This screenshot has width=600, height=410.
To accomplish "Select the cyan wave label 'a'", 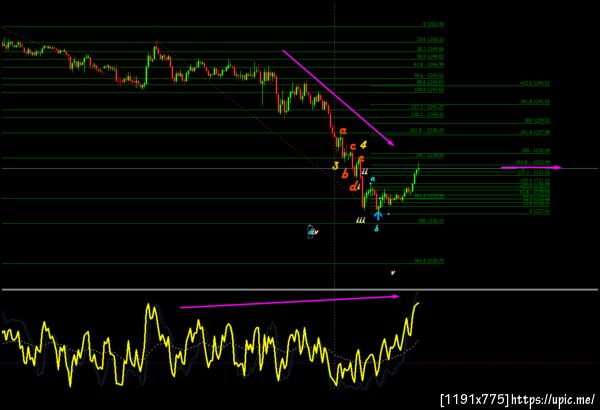I will pyautogui.click(x=373, y=178).
